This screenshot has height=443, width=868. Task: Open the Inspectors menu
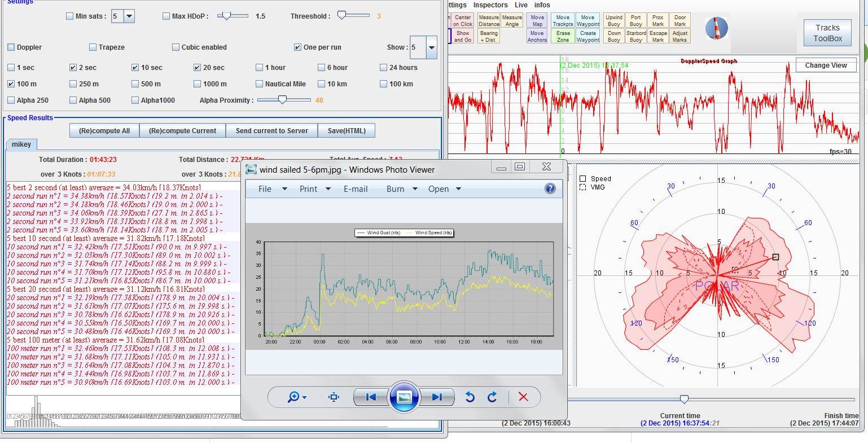point(490,5)
